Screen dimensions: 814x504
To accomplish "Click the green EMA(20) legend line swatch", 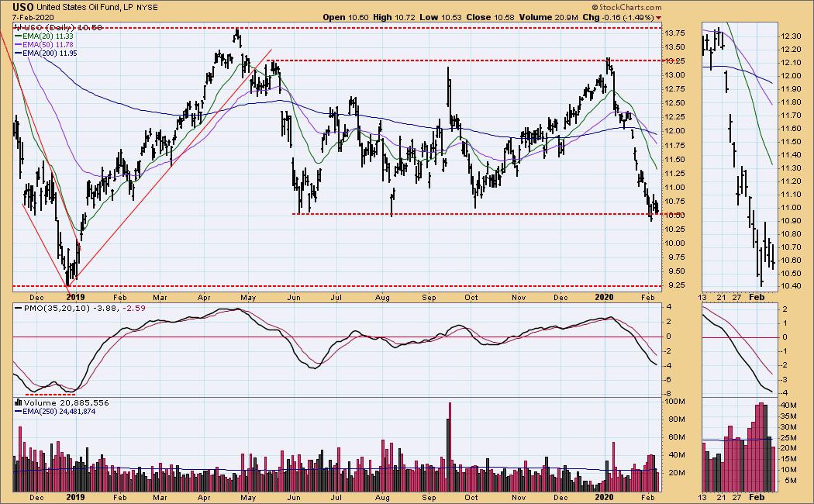I will pyautogui.click(x=18, y=36).
